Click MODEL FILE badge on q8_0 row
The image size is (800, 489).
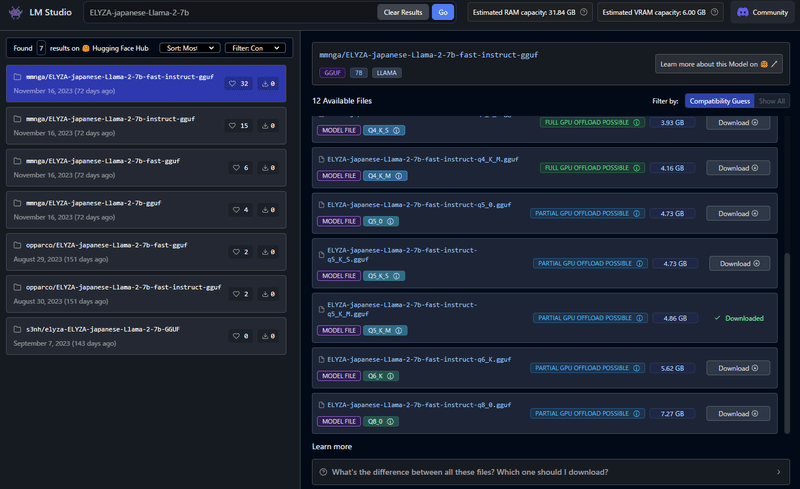pyautogui.click(x=339, y=422)
